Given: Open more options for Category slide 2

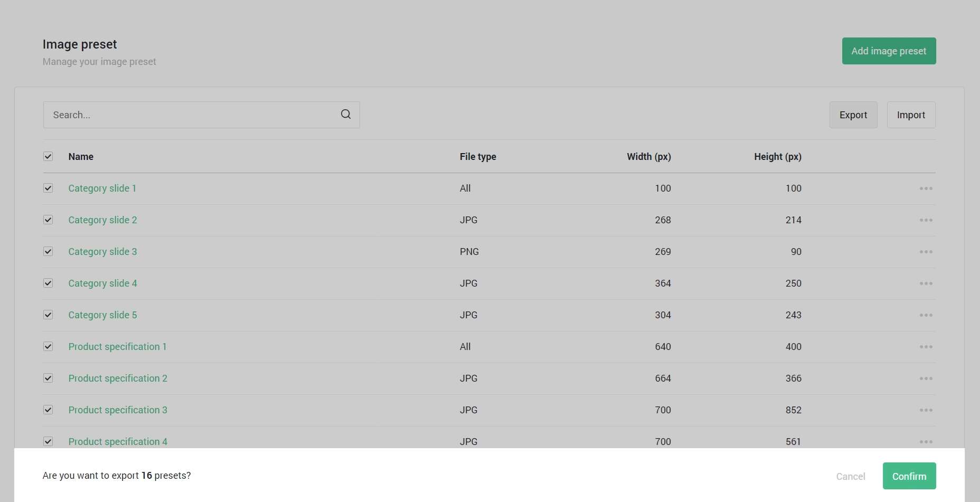Looking at the screenshot, I should pos(926,220).
